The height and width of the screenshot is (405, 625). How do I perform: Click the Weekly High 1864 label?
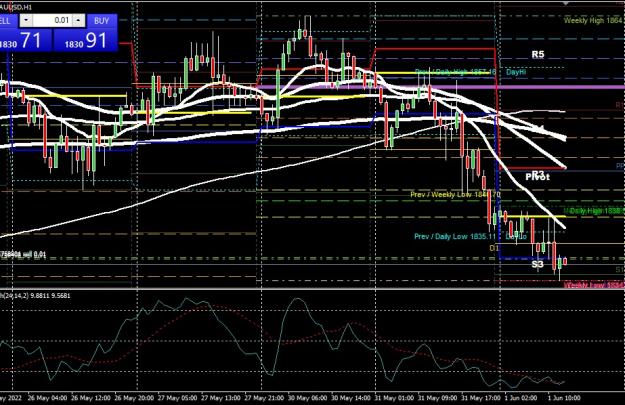pos(594,20)
